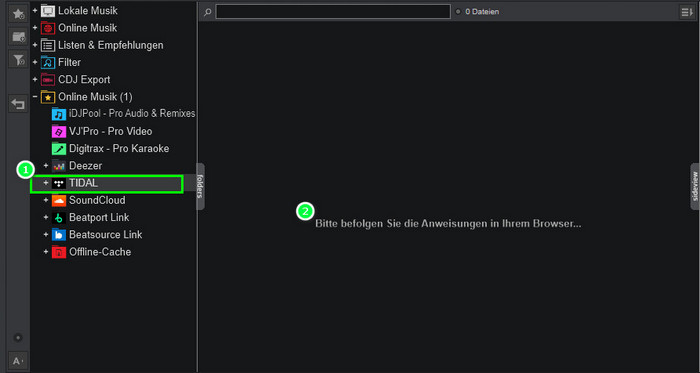Click the small dot beside 0 Dateien
700x373 pixels.
tap(458, 12)
